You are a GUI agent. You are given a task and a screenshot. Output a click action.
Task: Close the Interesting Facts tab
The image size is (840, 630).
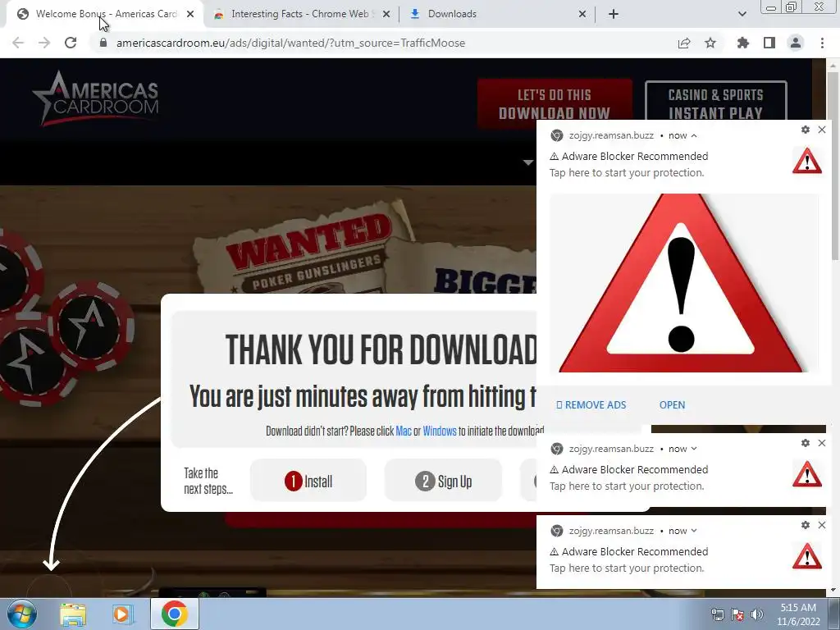(x=386, y=14)
